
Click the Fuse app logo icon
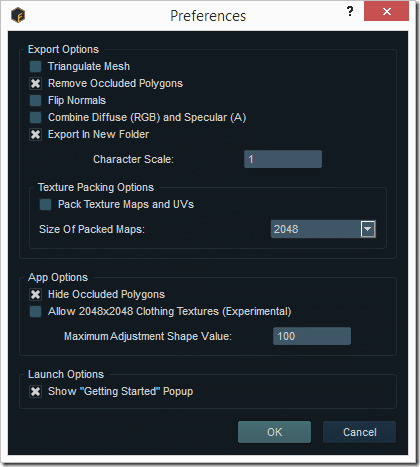point(18,15)
